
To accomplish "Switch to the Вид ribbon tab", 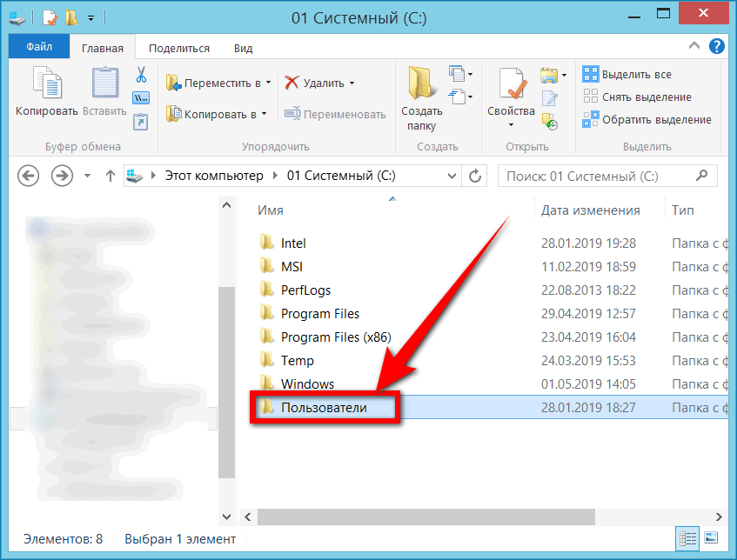I will coord(243,48).
